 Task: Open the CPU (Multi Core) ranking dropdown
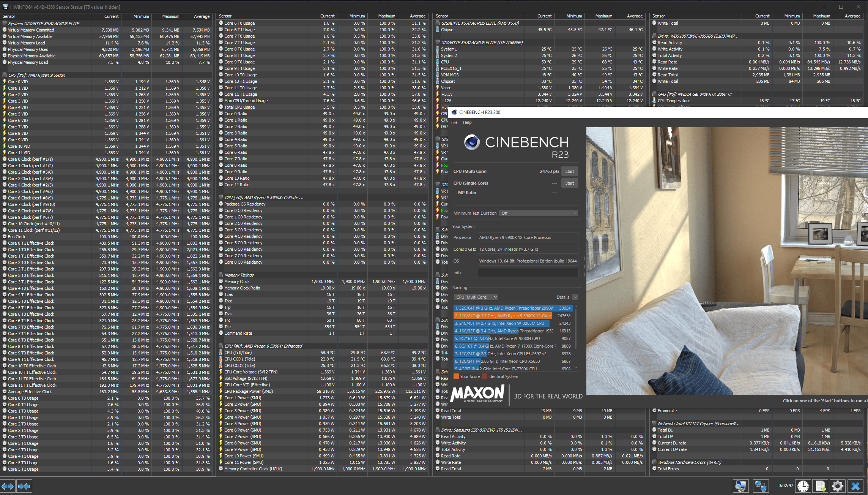click(x=476, y=297)
